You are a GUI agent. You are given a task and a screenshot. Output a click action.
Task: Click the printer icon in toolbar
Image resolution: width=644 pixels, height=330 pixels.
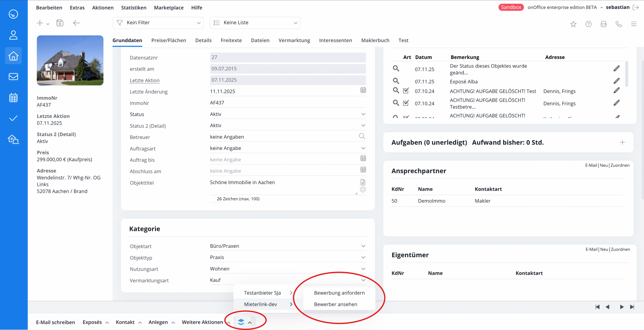tap(603, 24)
